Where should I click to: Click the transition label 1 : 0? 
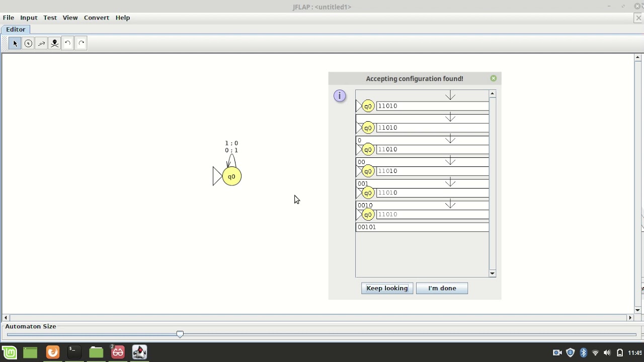[x=231, y=143]
